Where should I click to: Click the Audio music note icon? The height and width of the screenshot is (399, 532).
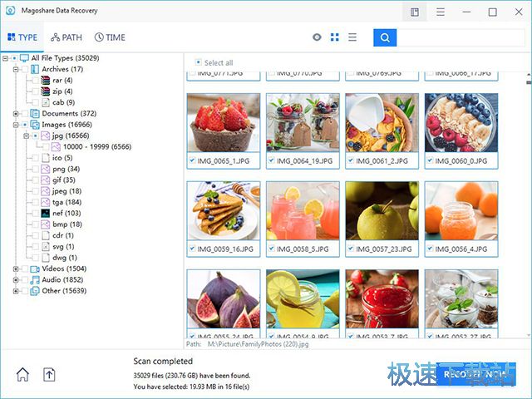click(35, 280)
